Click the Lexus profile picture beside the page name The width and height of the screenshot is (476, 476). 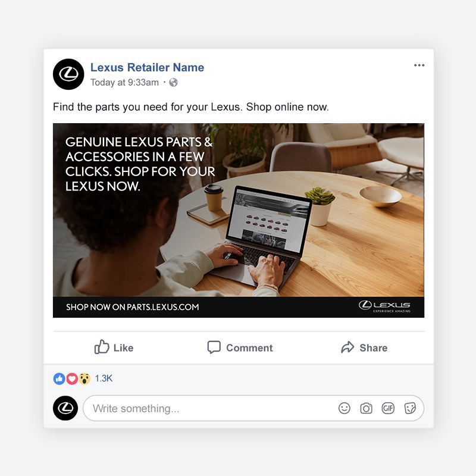68,74
